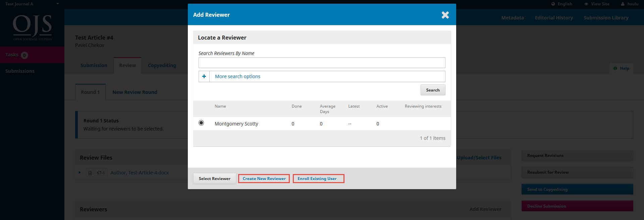Click the Select Reviewer button
644x220 pixels.
[214, 178]
